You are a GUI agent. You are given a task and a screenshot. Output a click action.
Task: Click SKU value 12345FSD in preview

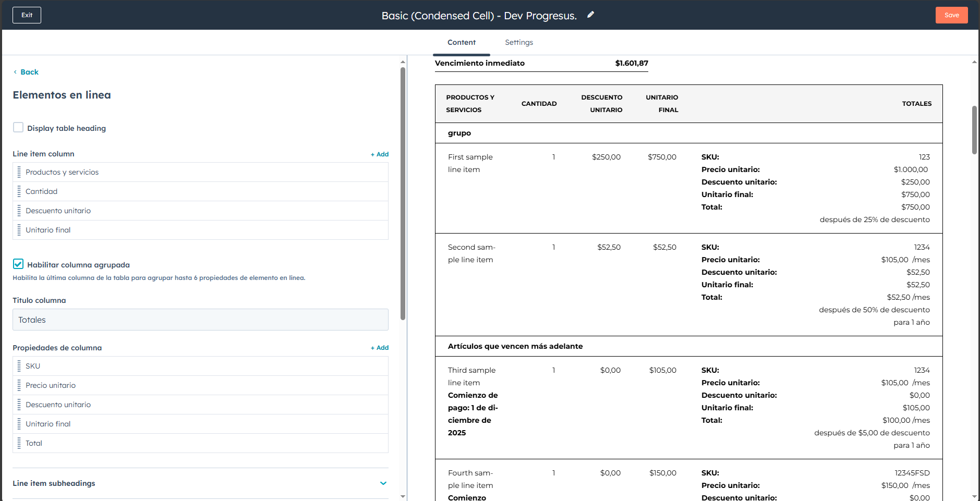[x=912, y=473]
